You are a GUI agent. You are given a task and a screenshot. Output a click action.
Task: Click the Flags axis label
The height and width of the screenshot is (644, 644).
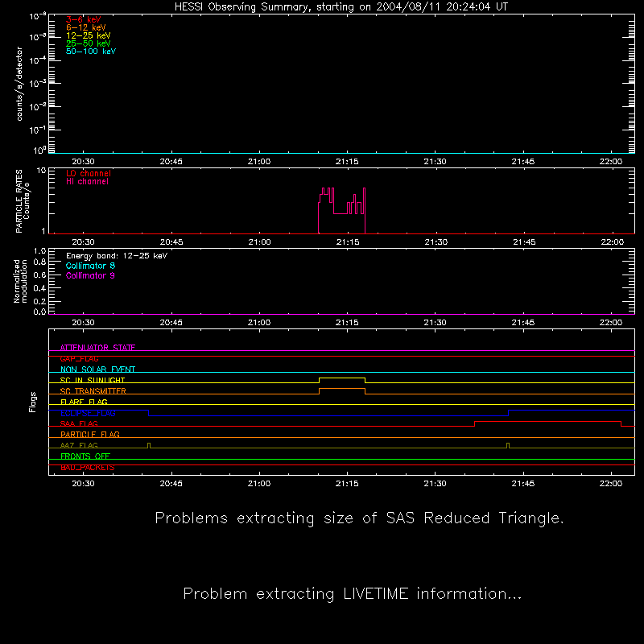point(32,402)
